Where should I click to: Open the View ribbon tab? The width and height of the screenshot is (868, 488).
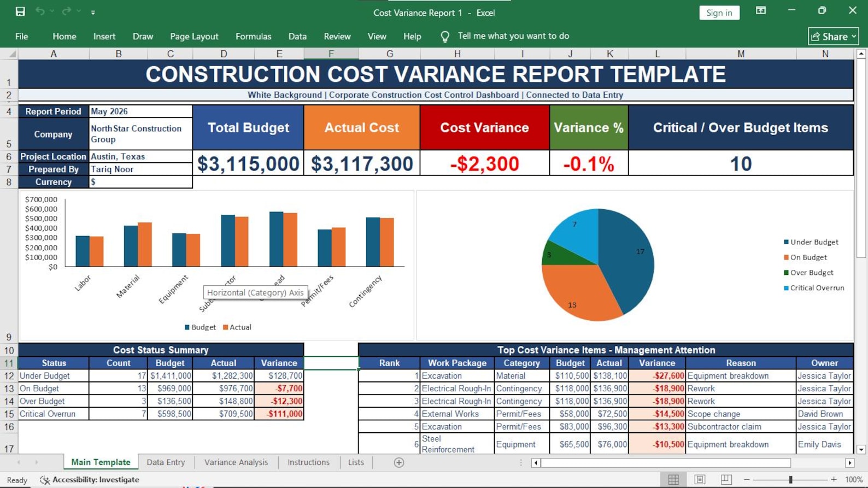[377, 37]
